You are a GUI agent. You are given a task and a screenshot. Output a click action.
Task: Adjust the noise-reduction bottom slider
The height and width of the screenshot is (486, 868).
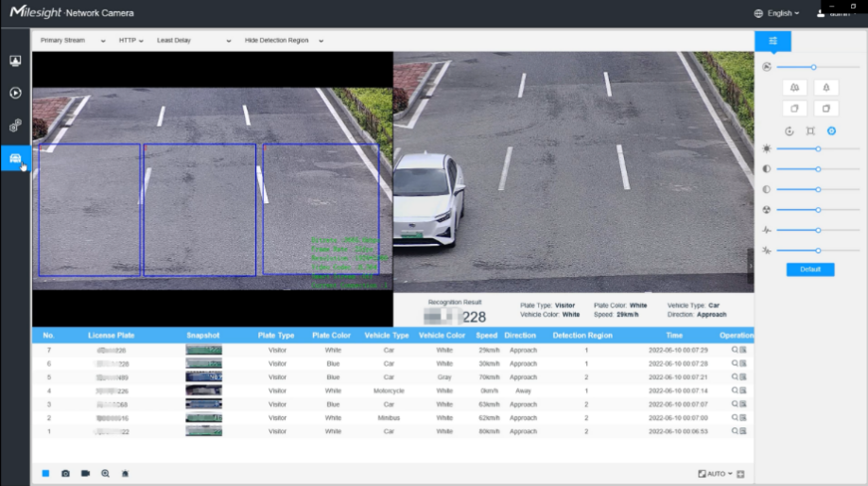pos(818,251)
